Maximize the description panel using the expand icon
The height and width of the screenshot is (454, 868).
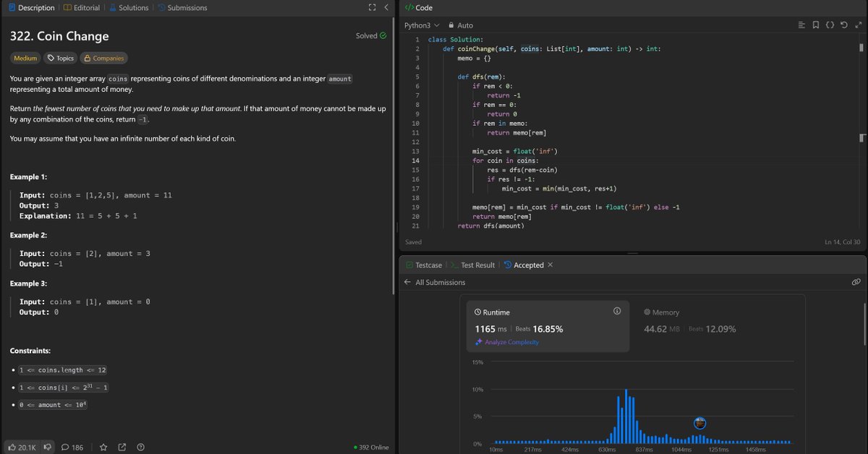372,8
